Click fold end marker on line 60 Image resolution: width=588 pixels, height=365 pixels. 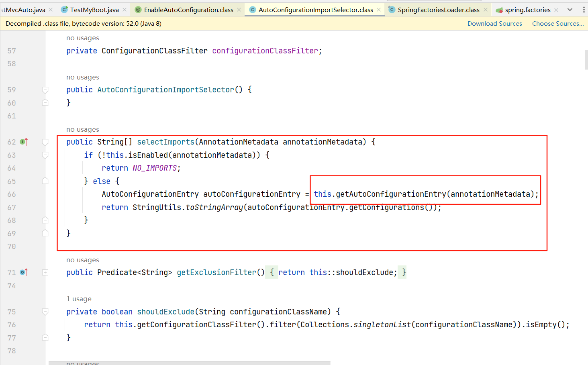pyautogui.click(x=45, y=103)
